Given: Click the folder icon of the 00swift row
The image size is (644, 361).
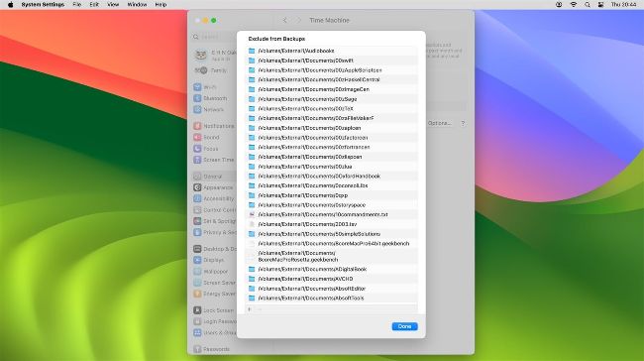Looking at the screenshot, I should (x=252, y=60).
